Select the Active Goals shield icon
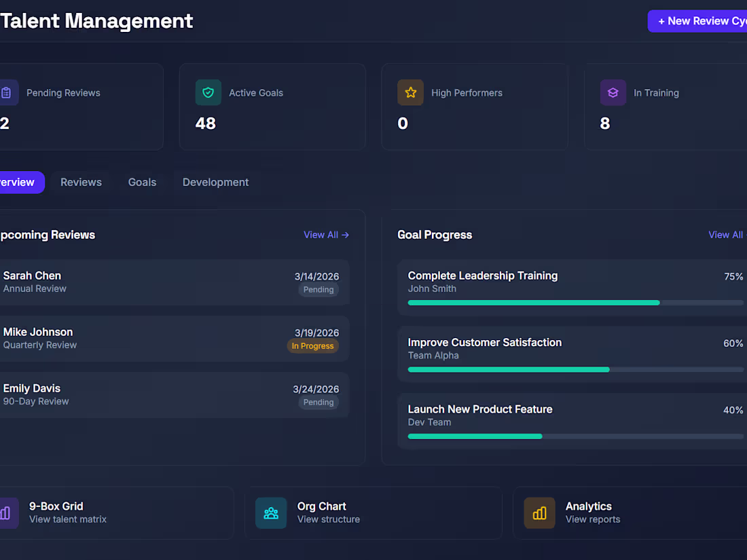The height and width of the screenshot is (560, 747). (207, 92)
